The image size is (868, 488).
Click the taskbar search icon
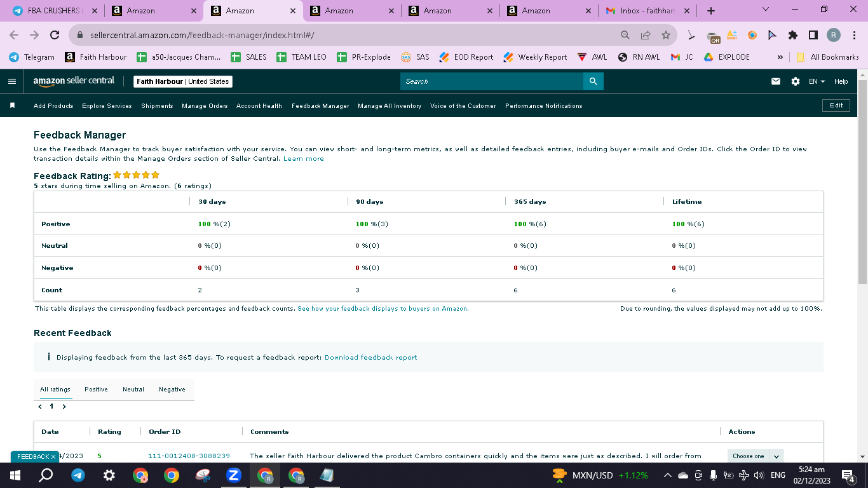[46, 475]
